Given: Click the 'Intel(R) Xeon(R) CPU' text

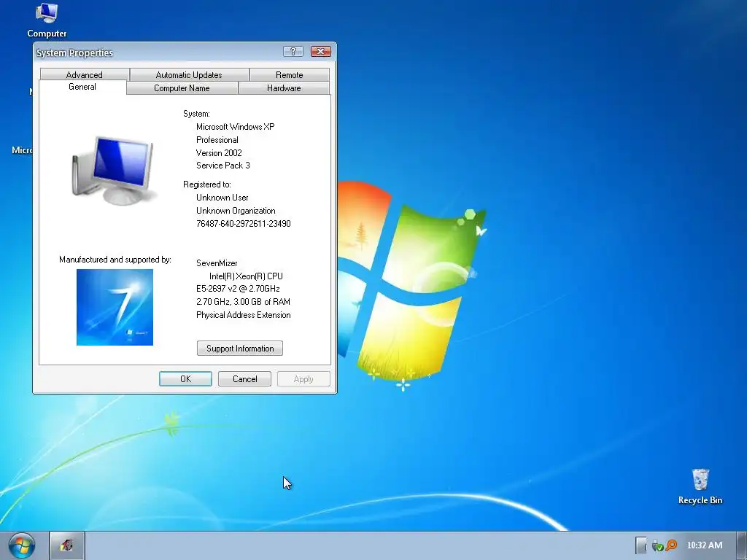Looking at the screenshot, I should (246, 276).
